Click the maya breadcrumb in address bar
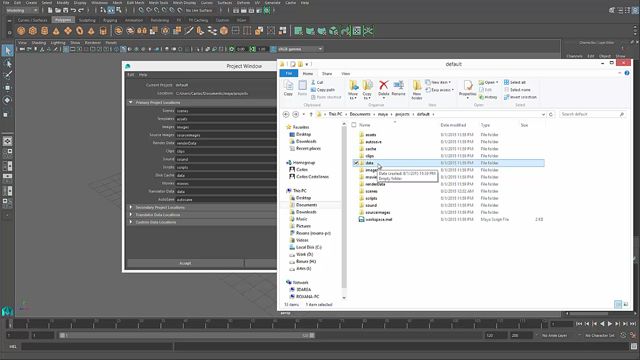640x360 pixels. pyautogui.click(x=383, y=114)
